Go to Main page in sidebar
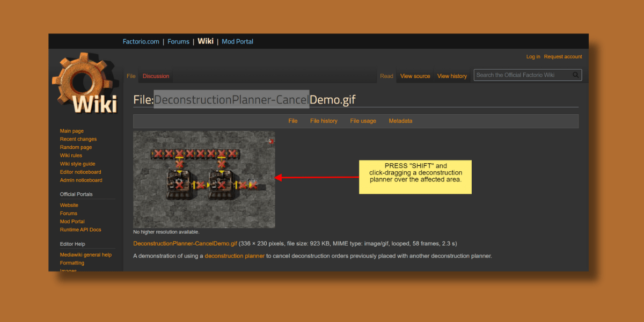Viewport: 644px width, 322px height. pos(72,131)
